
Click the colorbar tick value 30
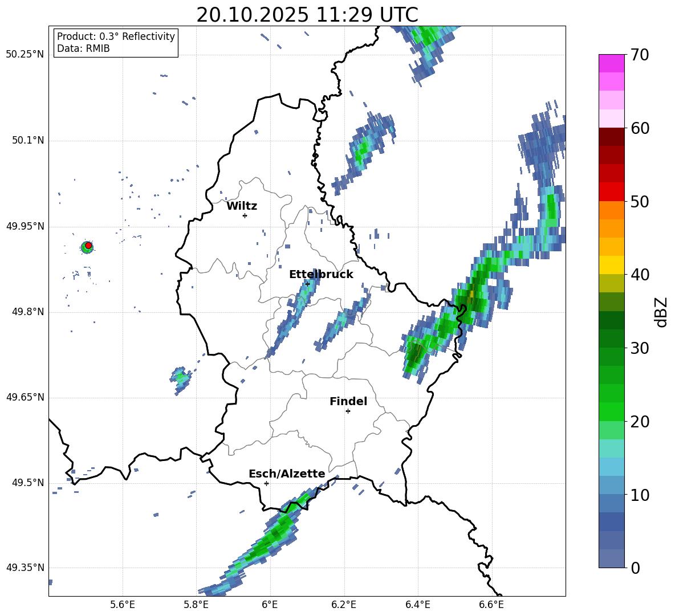point(640,348)
